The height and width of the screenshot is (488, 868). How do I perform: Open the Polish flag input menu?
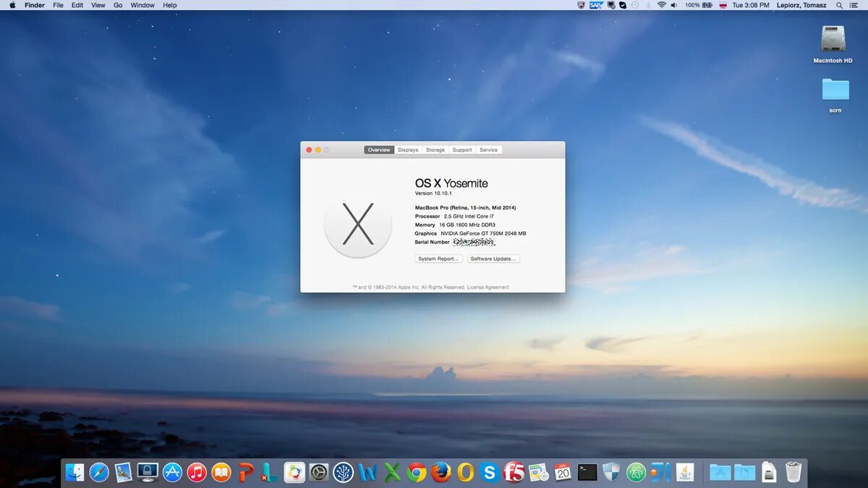click(723, 5)
